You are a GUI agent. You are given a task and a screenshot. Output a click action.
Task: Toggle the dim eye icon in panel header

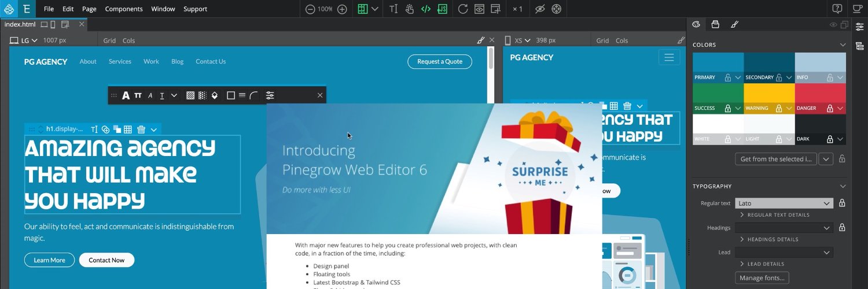click(x=834, y=25)
